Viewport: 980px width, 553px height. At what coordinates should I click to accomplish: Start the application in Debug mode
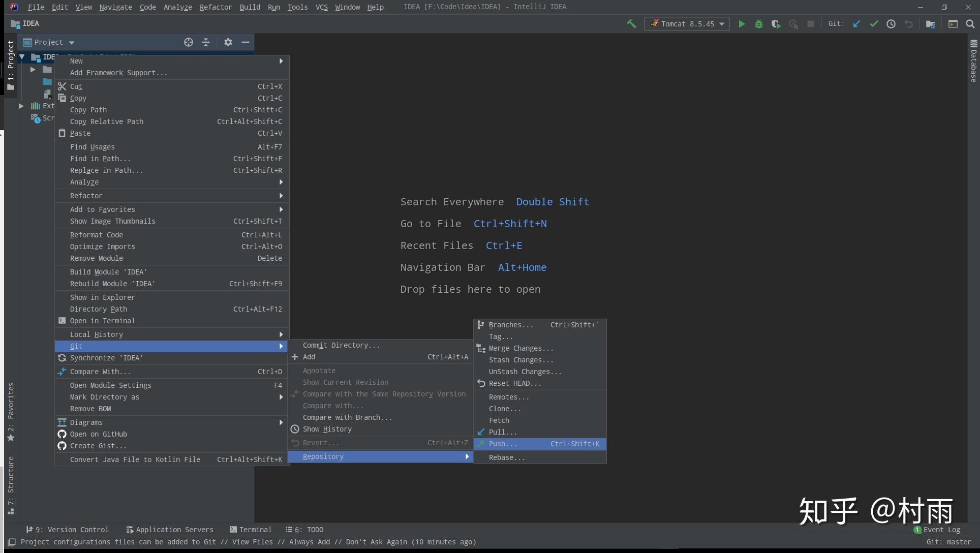pyautogui.click(x=758, y=24)
